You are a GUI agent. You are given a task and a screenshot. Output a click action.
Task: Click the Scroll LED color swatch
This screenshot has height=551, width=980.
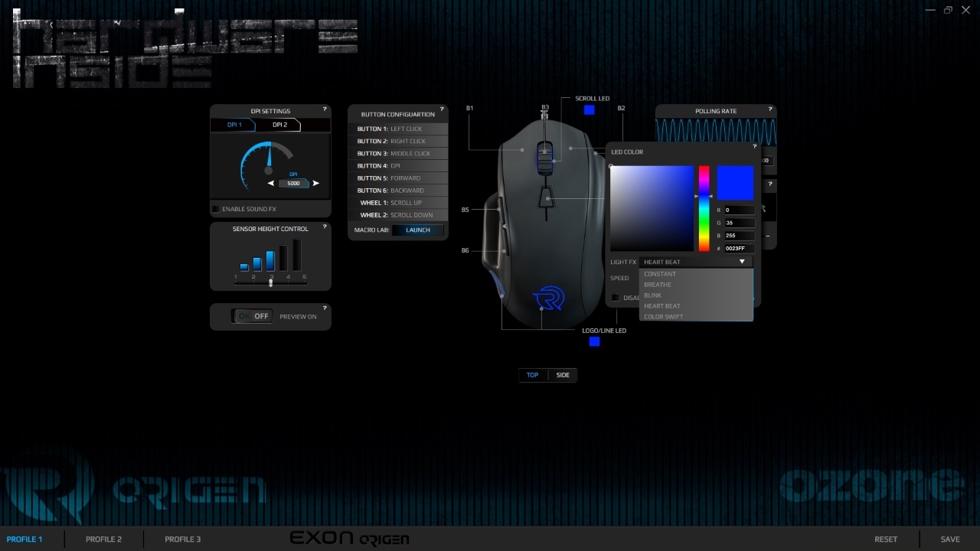pos(589,110)
